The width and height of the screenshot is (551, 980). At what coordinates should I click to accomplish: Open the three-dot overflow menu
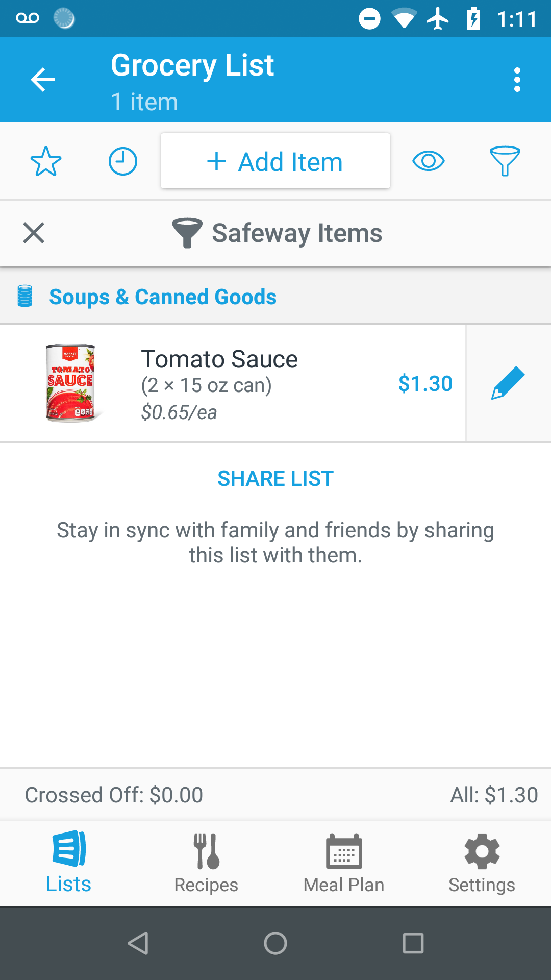click(517, 80)
